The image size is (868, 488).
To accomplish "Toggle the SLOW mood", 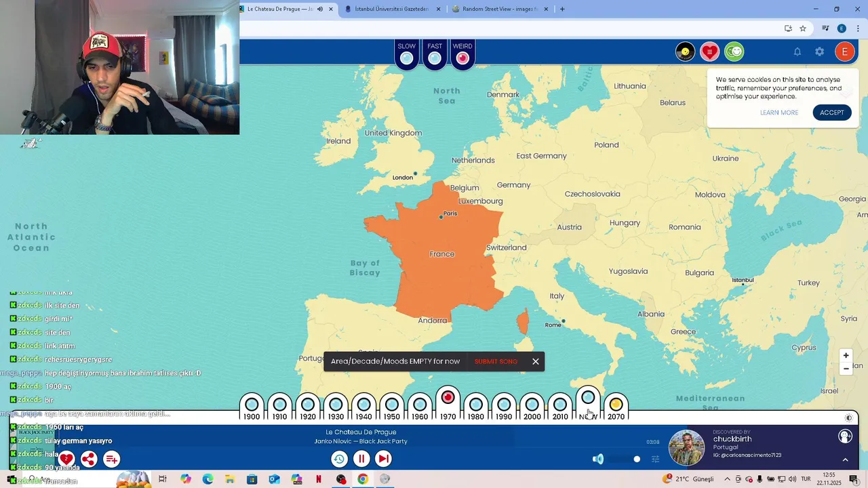I will click(x=406, y=54).
